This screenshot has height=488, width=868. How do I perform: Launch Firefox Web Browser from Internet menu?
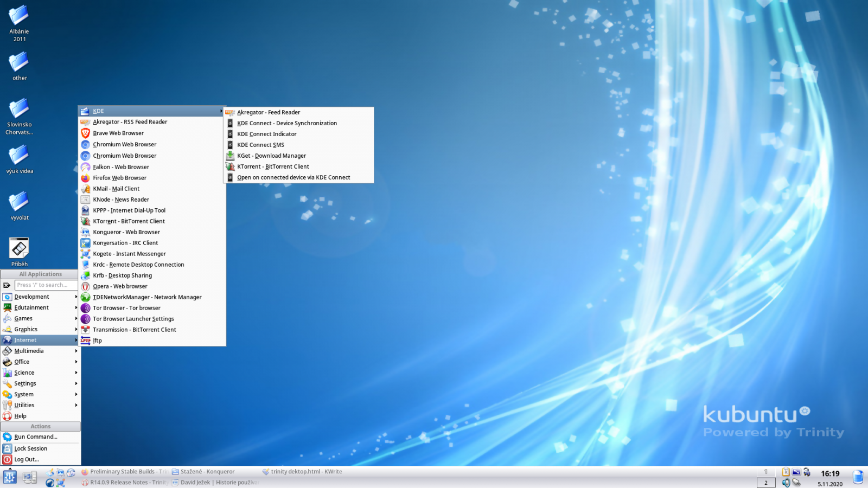119,177
